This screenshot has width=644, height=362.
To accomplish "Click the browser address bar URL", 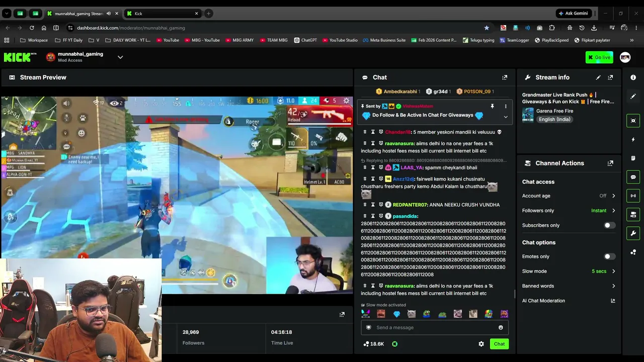I will click(x=131, y=28).
